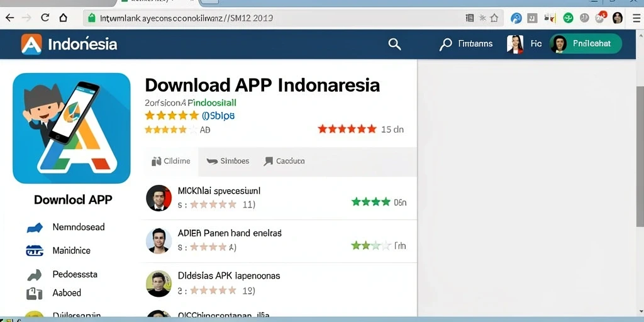Reload the page with refresh icon
The height and width of the screenshot is (322, 644).
[45, 17]
